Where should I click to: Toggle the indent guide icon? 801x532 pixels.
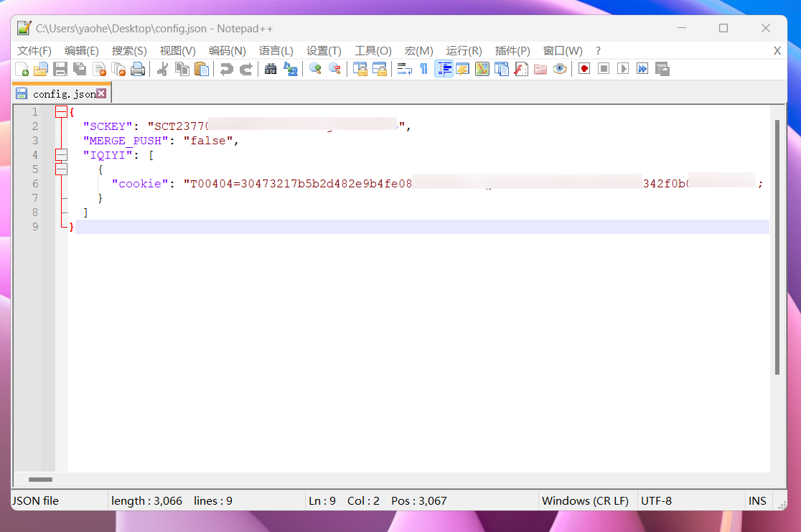pyautogui.click(x=444, y=69)
